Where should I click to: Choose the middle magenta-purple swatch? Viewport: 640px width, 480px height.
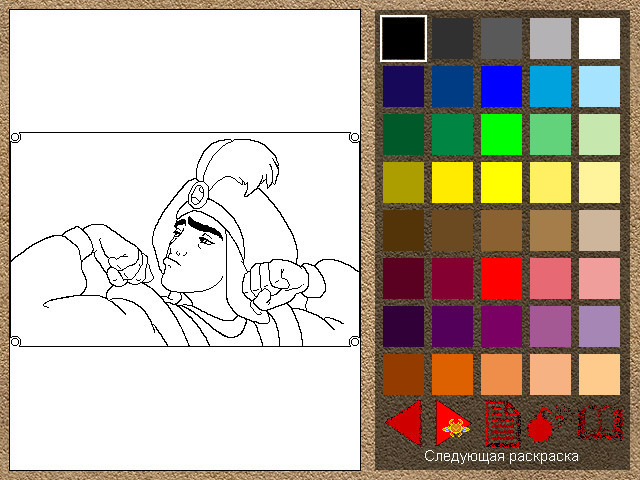click(501, 327)
